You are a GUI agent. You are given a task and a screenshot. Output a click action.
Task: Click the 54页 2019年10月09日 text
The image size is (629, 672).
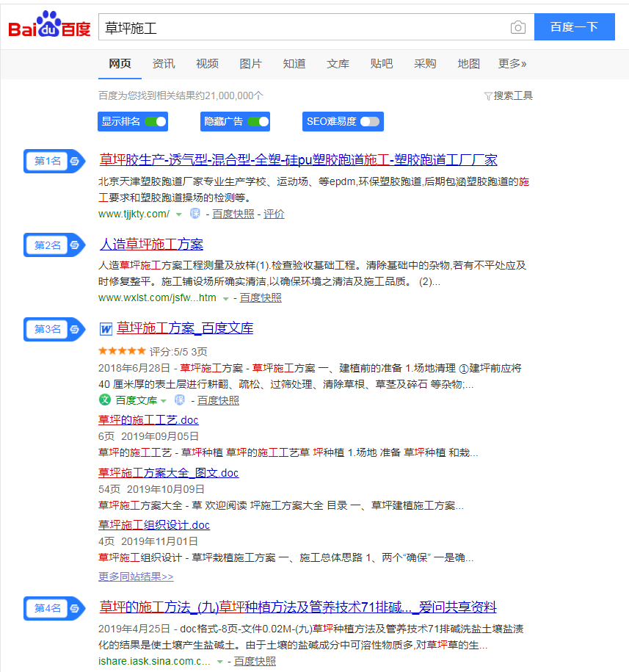click(152, 489)
